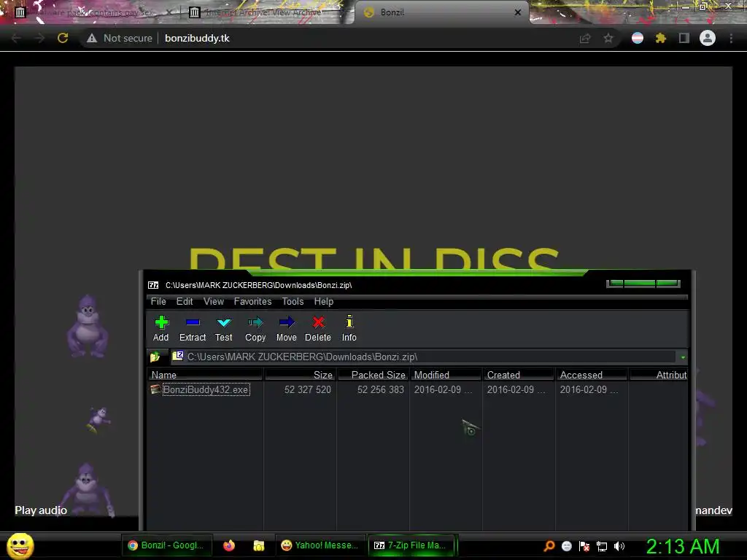The width and height of the screenshot is (747, 560).
Task: Reload the bonzibuddy.tk page
Action: point(63,38)
